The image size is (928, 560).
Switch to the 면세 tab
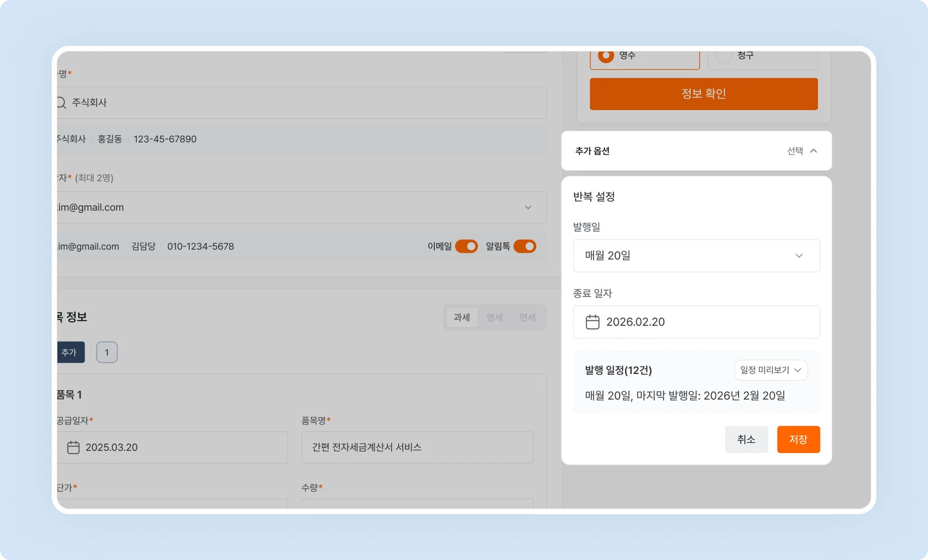[x=527, y=317]
